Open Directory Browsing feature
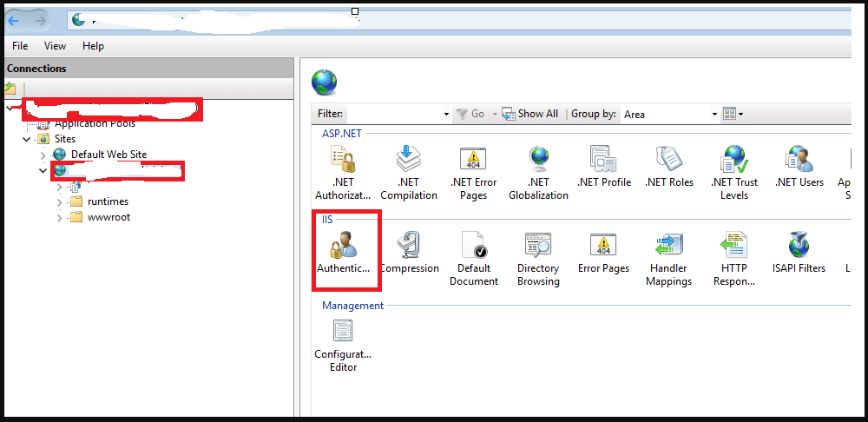Viewport: 868px width, 422px height. click(x=538, y=259)
